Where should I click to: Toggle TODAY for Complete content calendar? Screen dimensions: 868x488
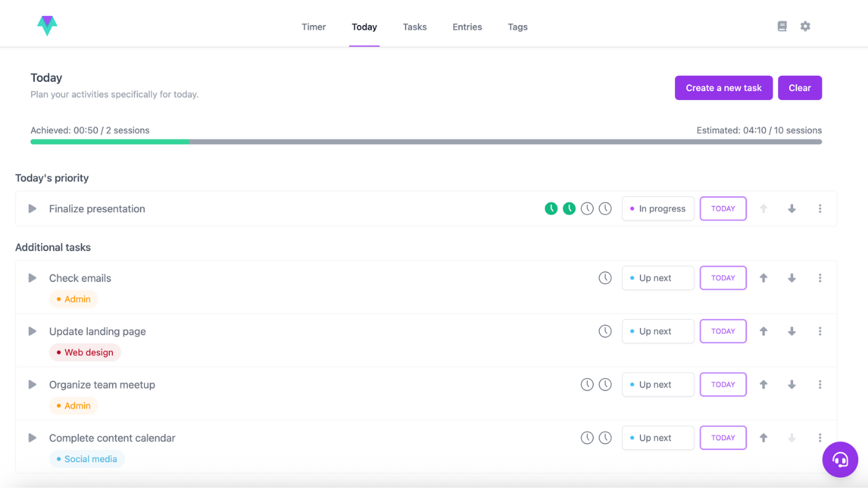723,438
